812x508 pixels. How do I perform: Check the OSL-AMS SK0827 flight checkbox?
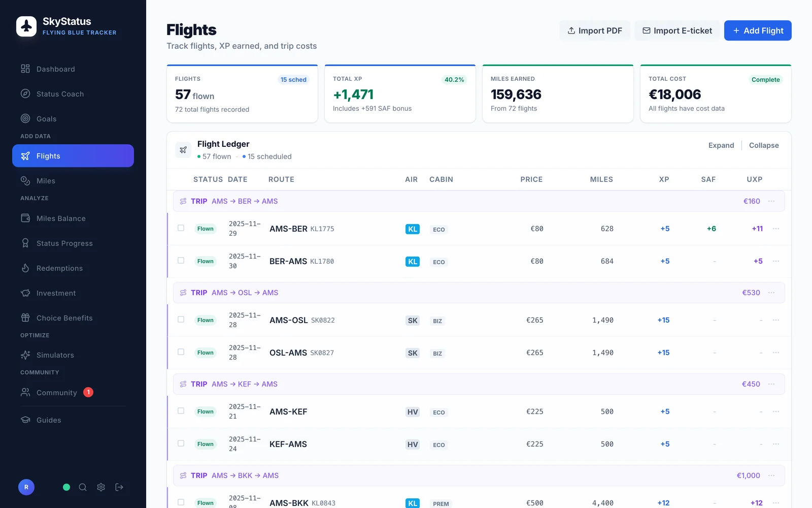click(x=181, y=352)
